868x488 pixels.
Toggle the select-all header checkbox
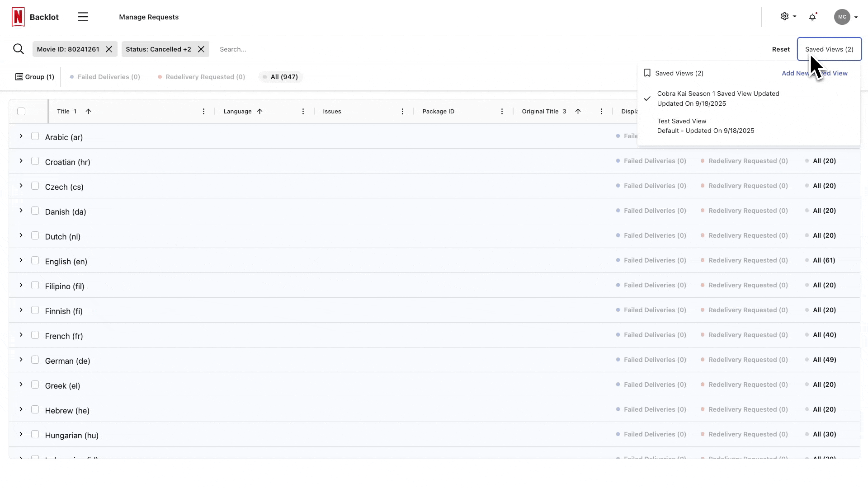click(x=21, y=112)
